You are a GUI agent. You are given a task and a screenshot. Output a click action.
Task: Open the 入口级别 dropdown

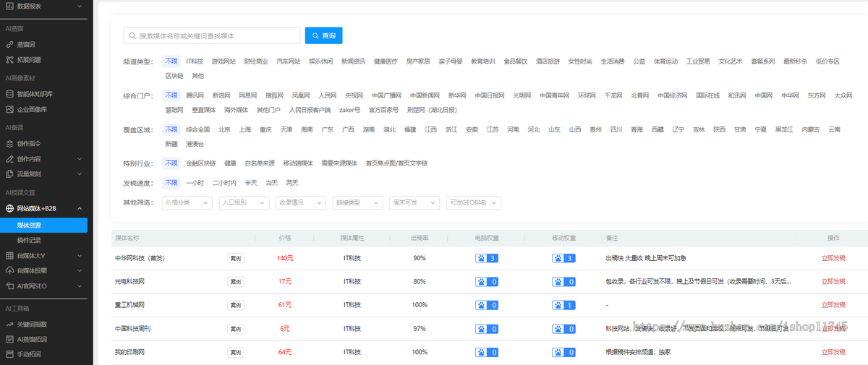click(244, 202)
